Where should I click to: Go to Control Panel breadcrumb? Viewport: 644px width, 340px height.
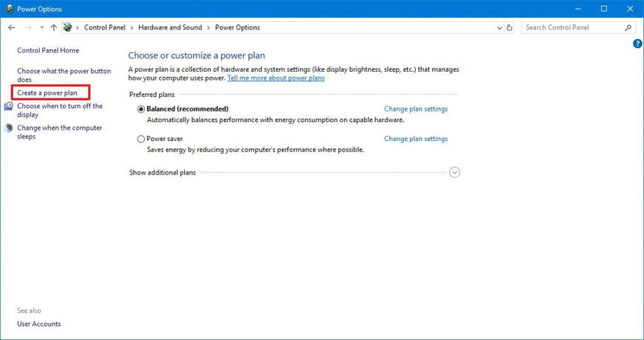click(x=104, y=28)
